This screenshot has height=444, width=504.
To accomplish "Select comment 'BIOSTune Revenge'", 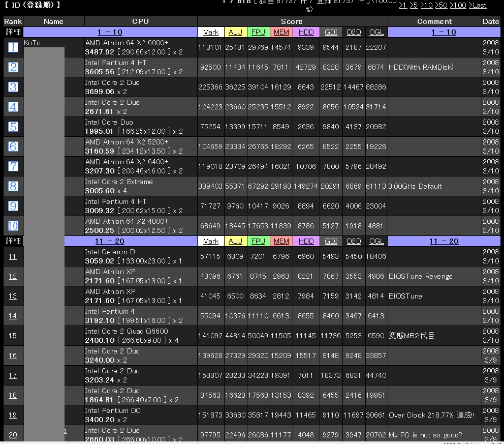I will tap(421, 276).
